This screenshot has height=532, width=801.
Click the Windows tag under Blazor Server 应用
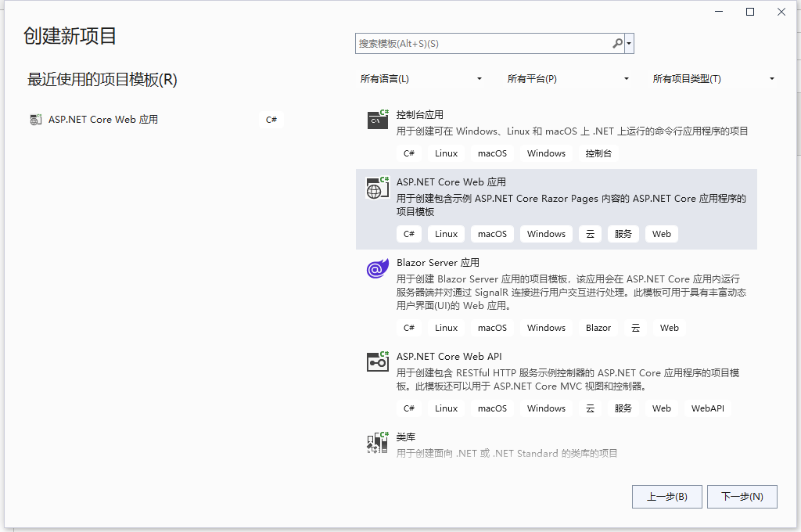click(546, 328)
